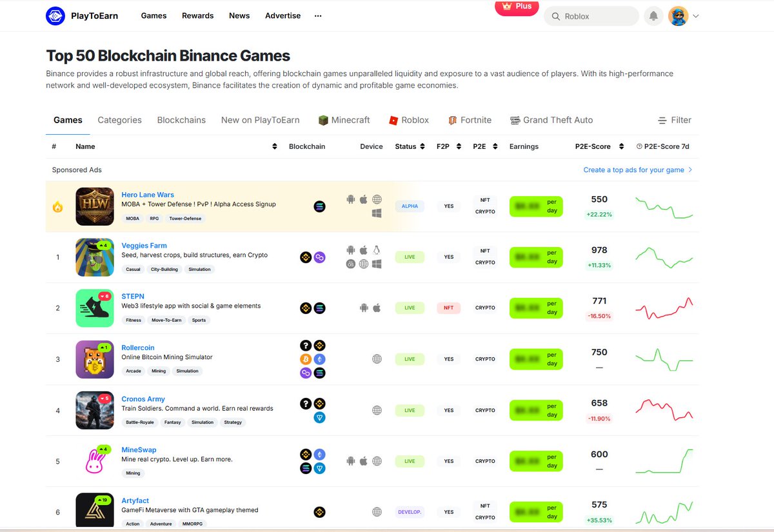Image resolution: width=774 pixels, height=532 pixels.
Task: Click the MineSwap pink bunny thumbnail
Action: pyautogui.click(x=95, y=460)
